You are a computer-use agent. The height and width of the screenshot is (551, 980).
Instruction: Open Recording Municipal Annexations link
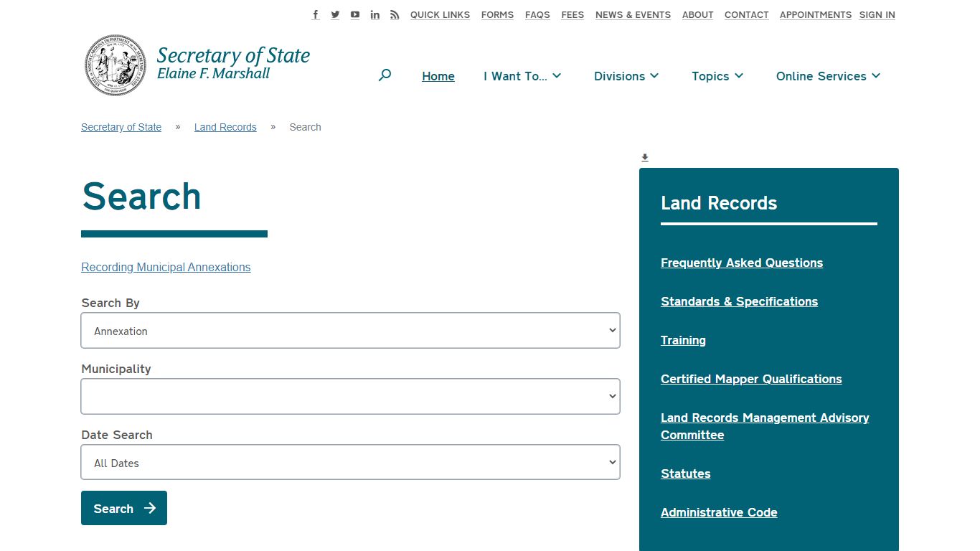(x=166, y=267)
